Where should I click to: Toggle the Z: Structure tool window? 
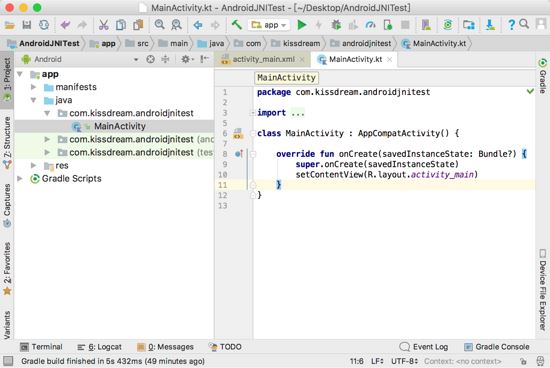coord(7,142)
